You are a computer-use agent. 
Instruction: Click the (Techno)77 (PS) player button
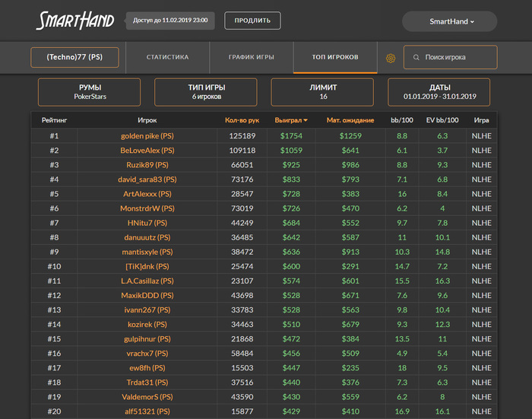(74, 57)
